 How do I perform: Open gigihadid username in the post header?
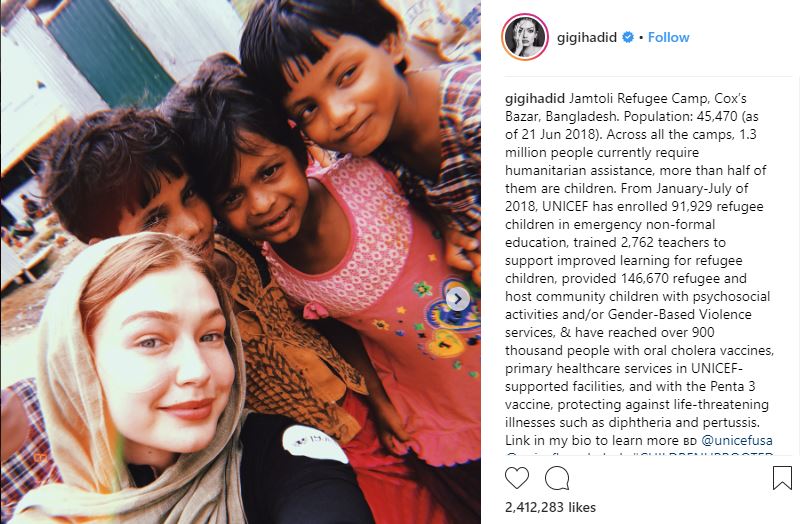click(x=587, y=37)
